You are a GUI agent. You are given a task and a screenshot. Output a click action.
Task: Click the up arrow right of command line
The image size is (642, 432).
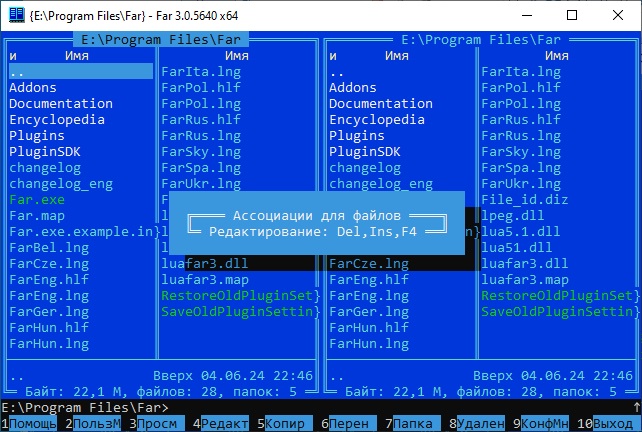636,407
